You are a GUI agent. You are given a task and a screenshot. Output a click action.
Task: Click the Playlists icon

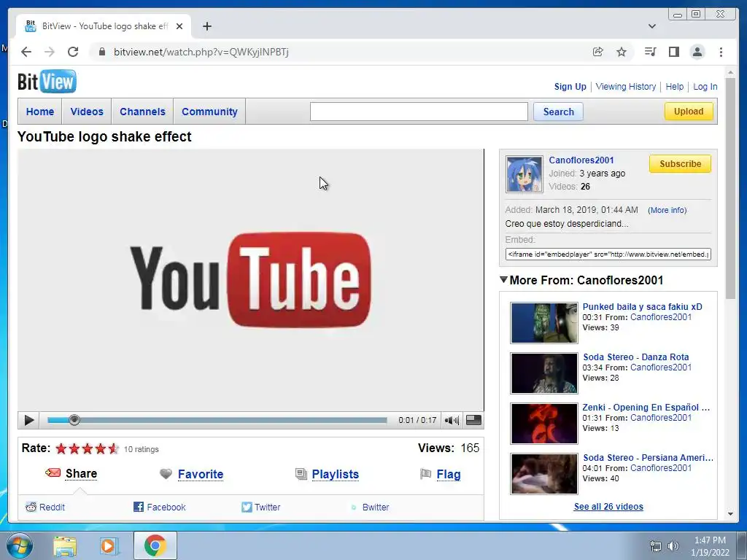click(x=301, y=474)
